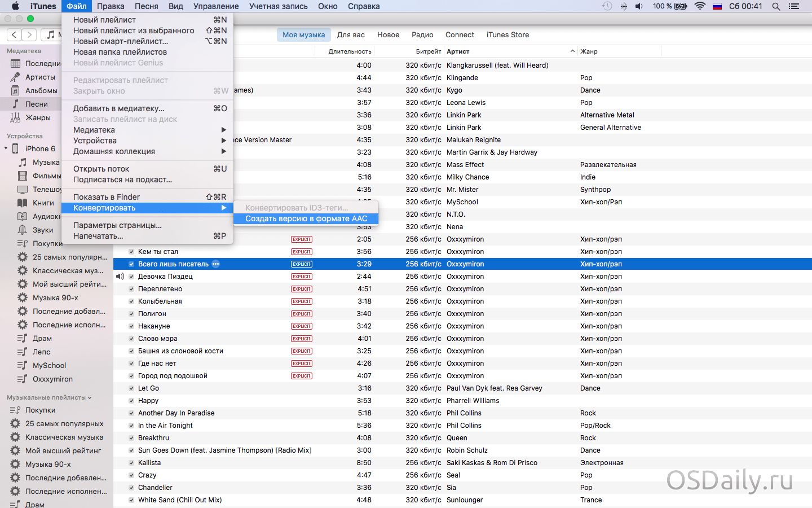This screenshot has height=508, width=812.
Task: Open the Time Machine menu bar icon
Action: pos(607,6)
